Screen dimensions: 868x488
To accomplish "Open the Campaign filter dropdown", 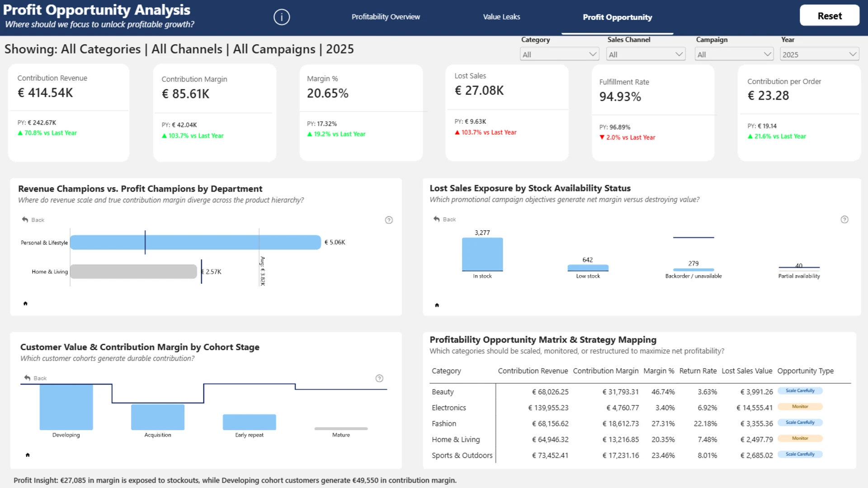I will [x=734, y=54].
